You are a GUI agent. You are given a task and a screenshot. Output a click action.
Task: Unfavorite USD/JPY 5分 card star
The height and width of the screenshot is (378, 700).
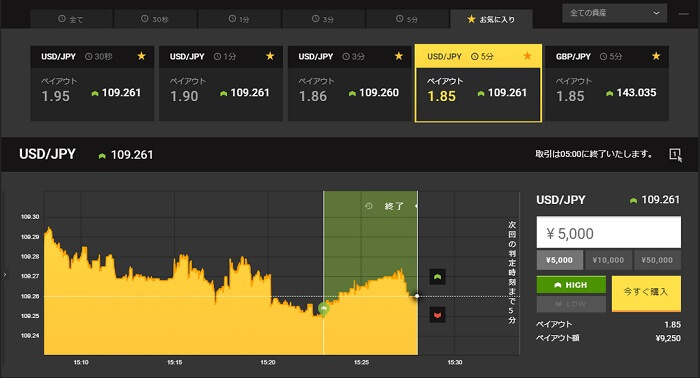(527, 56)
